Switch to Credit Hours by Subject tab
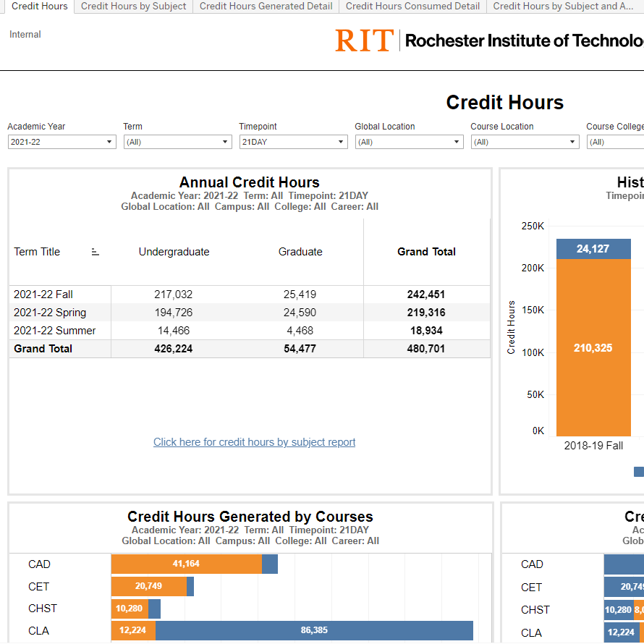 point(133,7)
